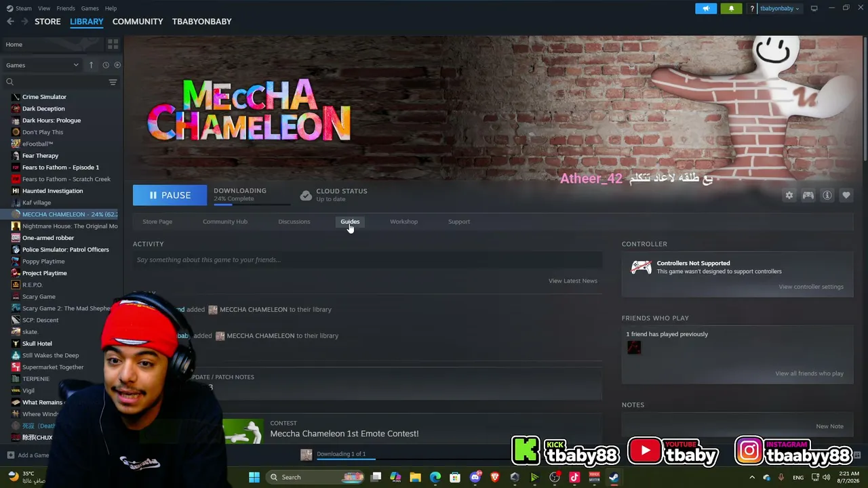Open the Workshop link
The height and width of the screenshot is (488, 868).
(403, 222)
